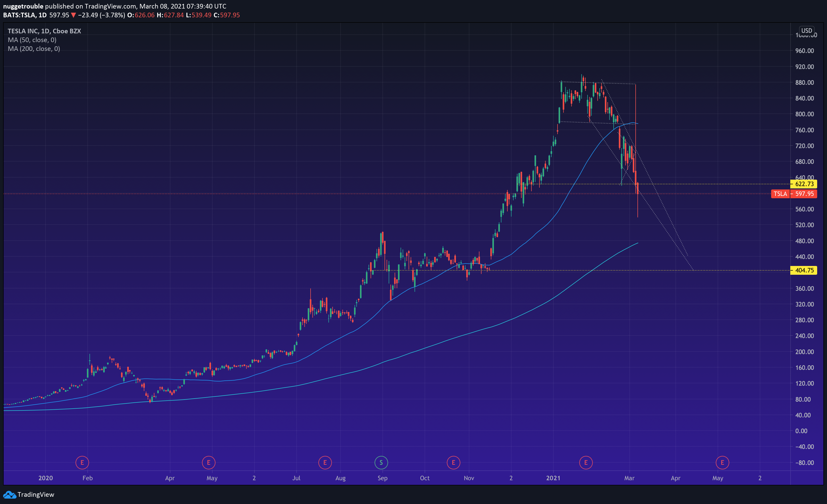Click the 0.00 price axis label

click(x=801, y=431)
